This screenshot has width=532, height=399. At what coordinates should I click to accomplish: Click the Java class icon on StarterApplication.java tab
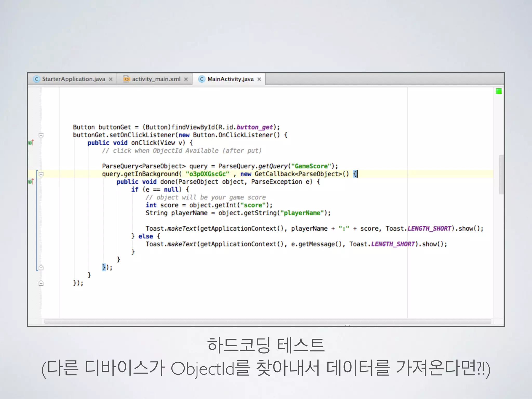pyautogui.click(x=36, y=79)
